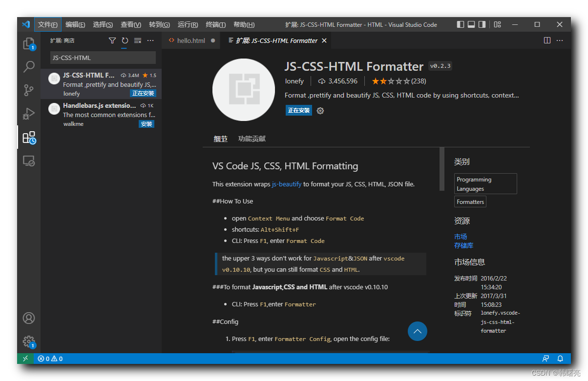Filter extensions with the funnel icon
The width and height of the screenshot is (588, 381).
112,40
